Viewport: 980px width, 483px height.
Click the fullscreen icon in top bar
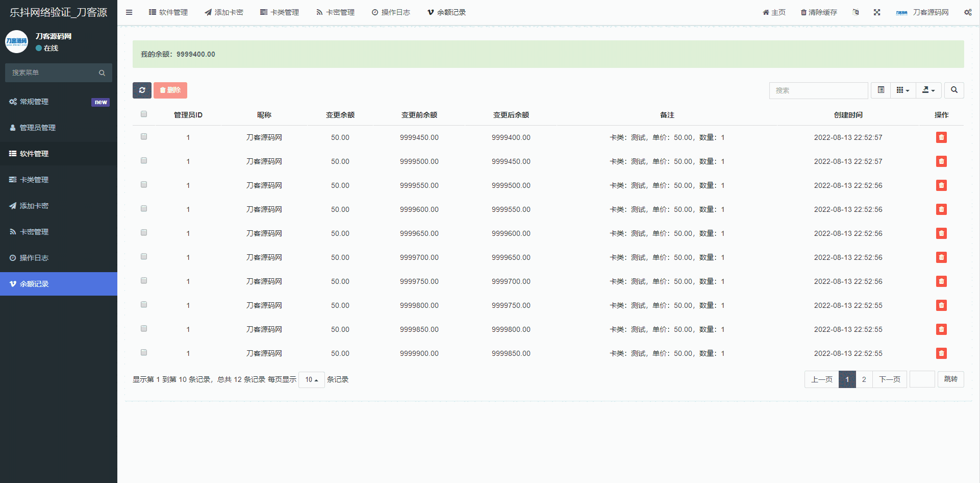coord(877,12)
